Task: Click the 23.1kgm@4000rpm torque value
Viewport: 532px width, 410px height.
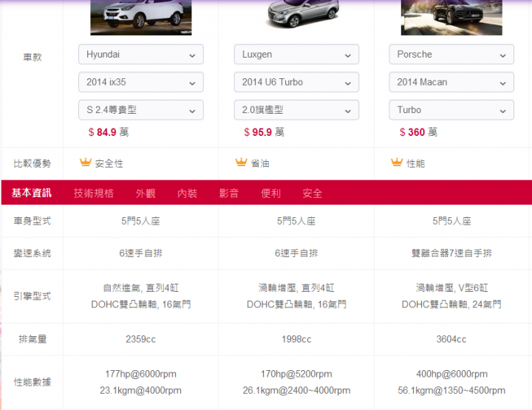Action: click(x=140, y=391)
